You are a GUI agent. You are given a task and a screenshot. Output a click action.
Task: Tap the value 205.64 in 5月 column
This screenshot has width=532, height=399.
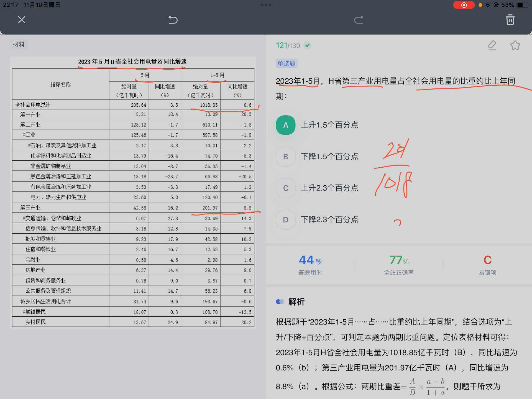[138, 105]
